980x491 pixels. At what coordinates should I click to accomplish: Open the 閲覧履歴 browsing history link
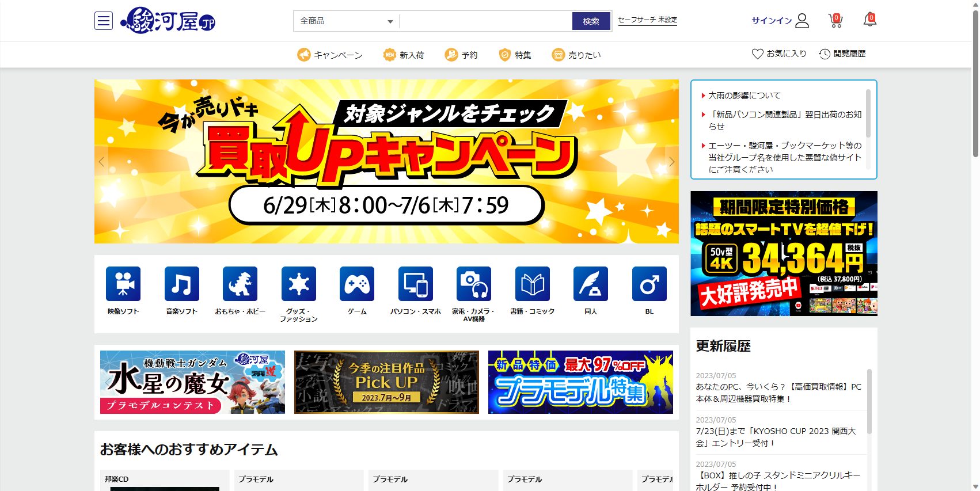[842, 54]
